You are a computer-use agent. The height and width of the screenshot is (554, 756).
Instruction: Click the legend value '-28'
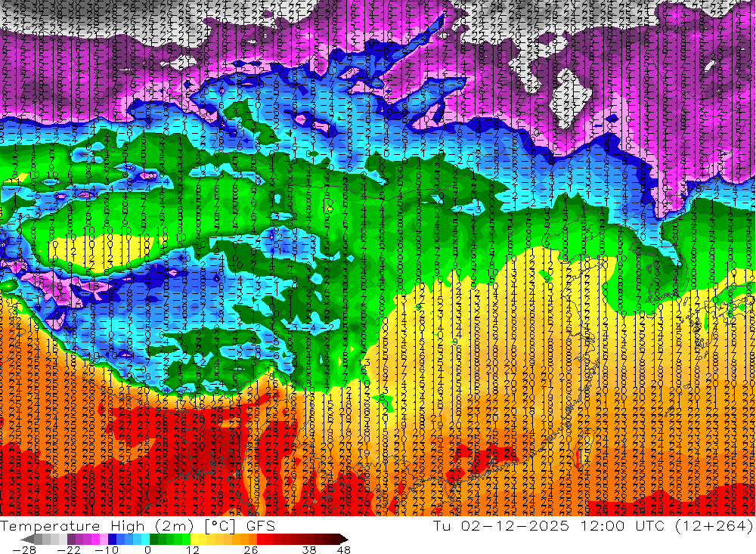click(24, 550)
